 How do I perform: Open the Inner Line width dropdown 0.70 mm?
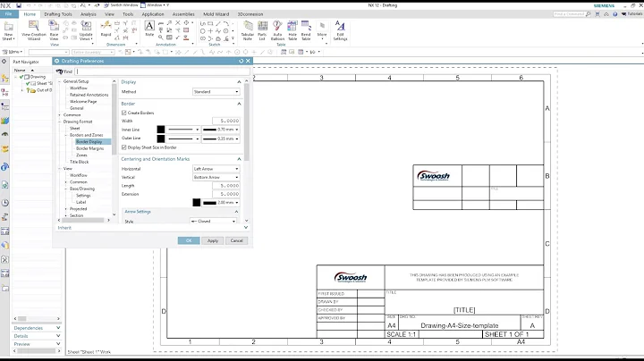tap(221, 130)
